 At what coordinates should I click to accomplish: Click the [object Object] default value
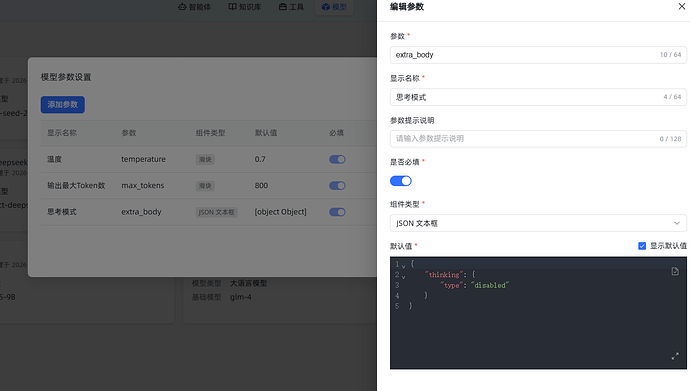click(x=280, y=212)
